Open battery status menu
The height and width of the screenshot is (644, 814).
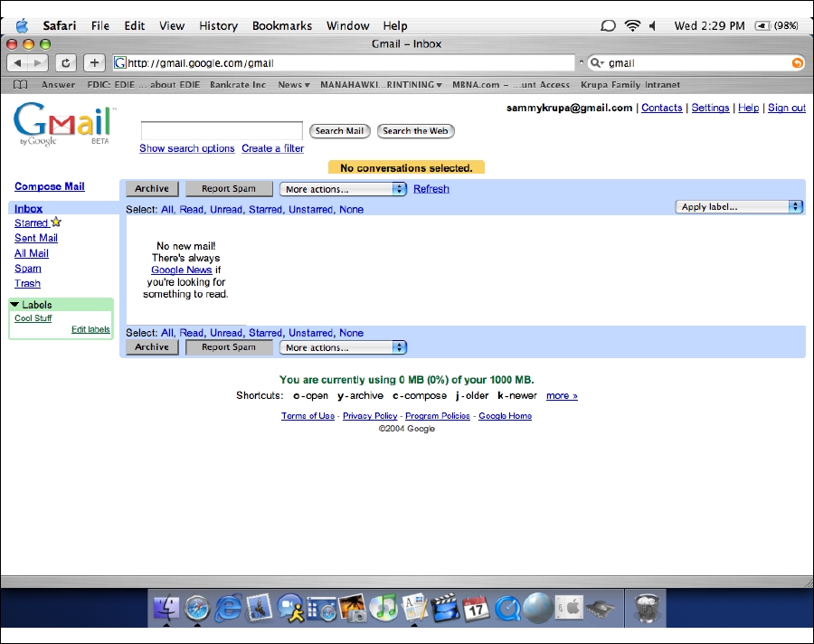[x=777, y=25]
